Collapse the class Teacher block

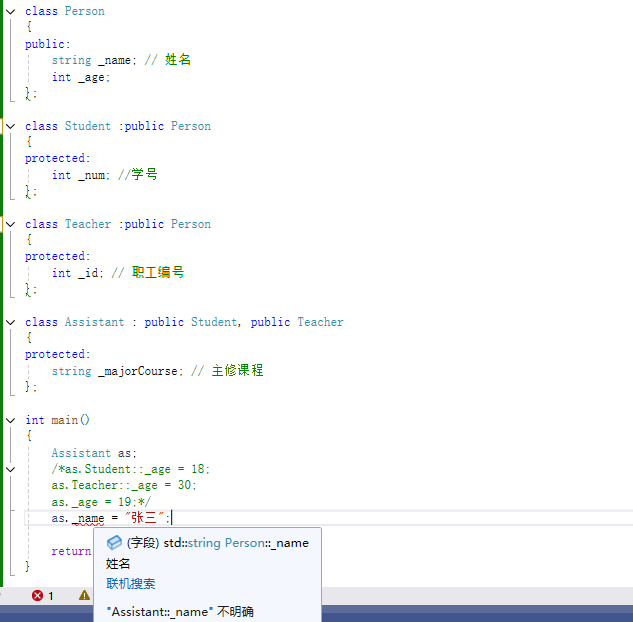(11, 224)
